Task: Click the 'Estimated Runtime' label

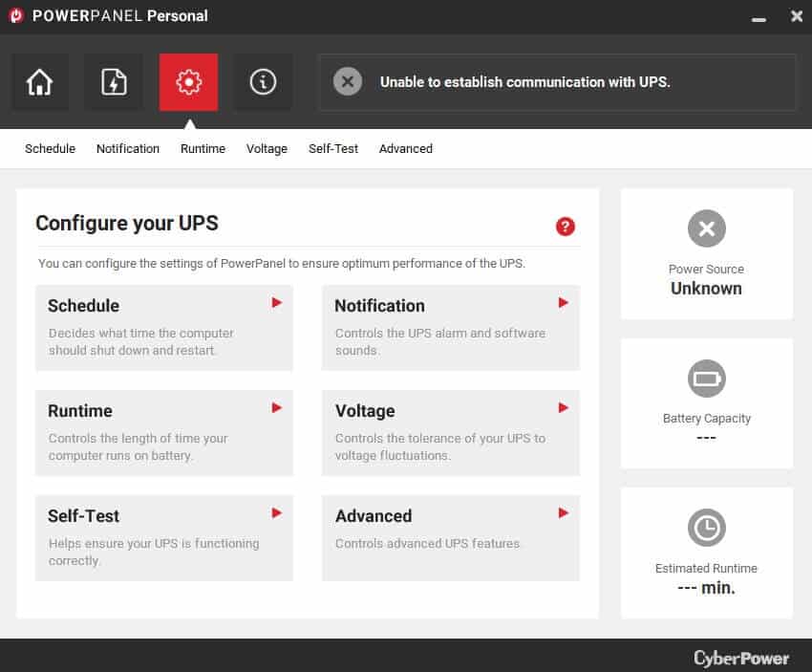Action: (x=706, y=569)
